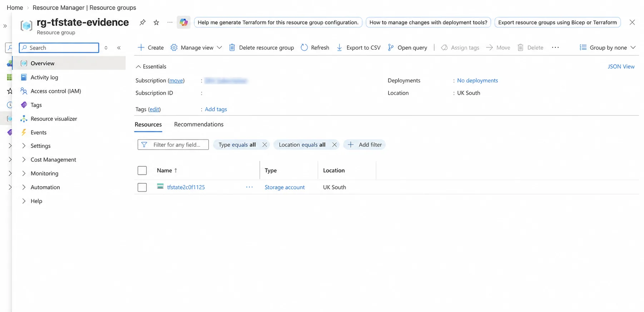Click the Create plus button
The image size is (644, 312).
pyautogui.click(x=150, y=48)
